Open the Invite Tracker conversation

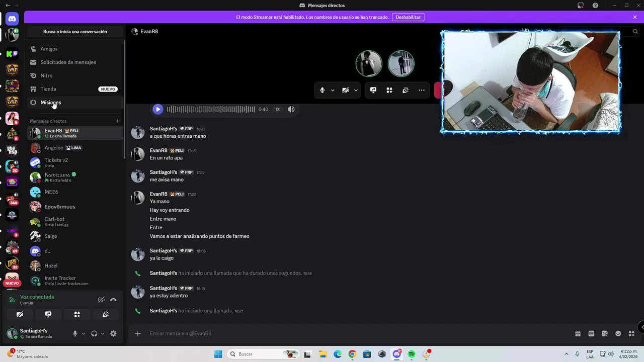point(74,281)
